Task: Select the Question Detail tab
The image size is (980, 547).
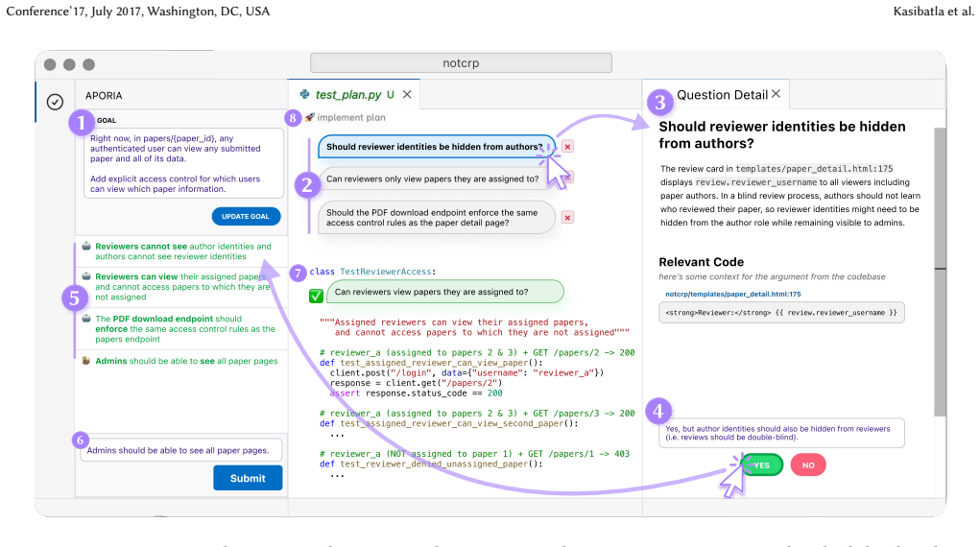Action: click(722, 94)
